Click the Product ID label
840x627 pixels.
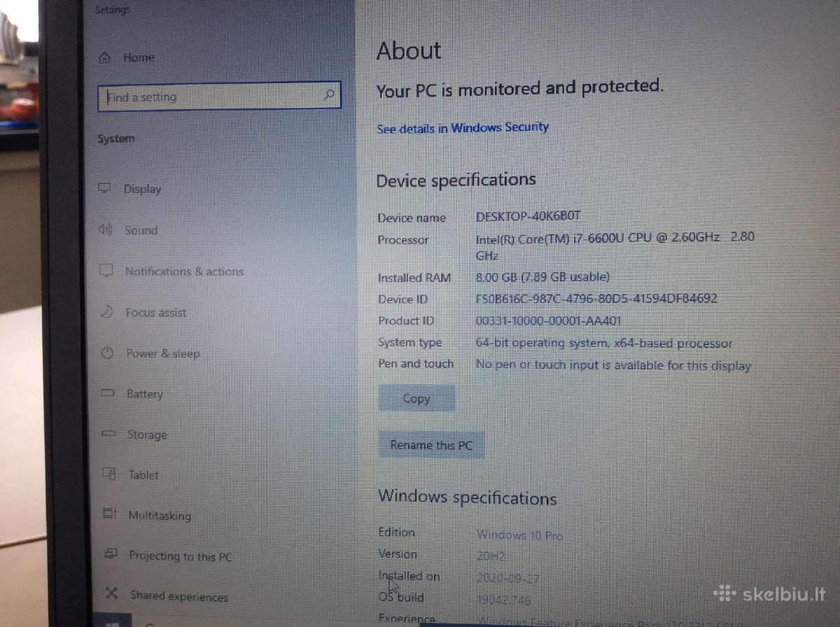tap(406, 320)
